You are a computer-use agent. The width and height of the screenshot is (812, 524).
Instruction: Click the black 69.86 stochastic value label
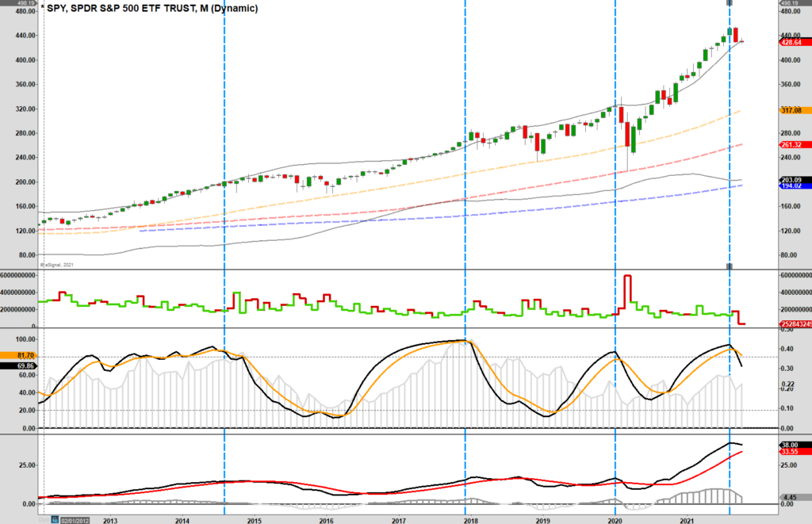[x=19, y=366]
